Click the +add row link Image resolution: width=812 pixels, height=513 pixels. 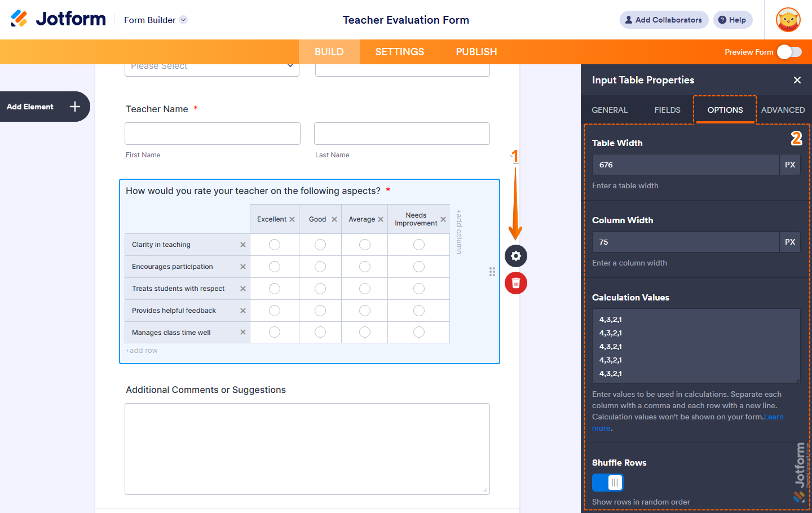(142, 351)
